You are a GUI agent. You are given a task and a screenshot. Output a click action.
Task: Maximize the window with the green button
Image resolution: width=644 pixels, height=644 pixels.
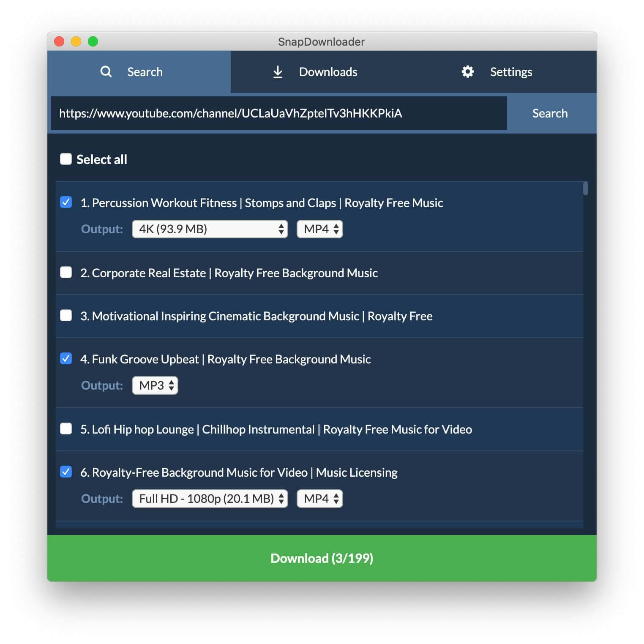[93, 41]
